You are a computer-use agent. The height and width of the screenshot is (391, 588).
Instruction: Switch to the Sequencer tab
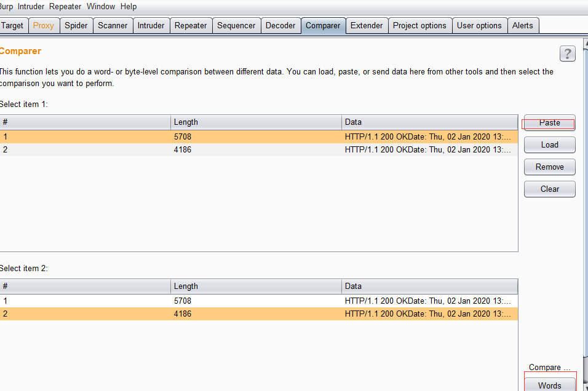tap(236, 25)
